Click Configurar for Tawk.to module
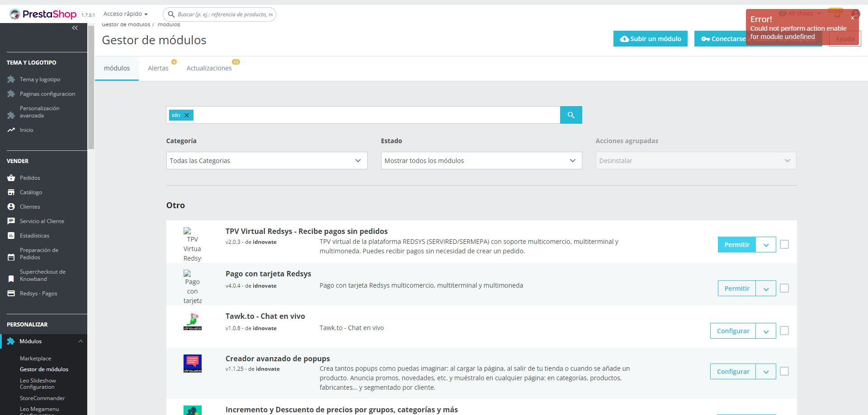The height and width of the screenshot is (415, 868). pos(733,331)
